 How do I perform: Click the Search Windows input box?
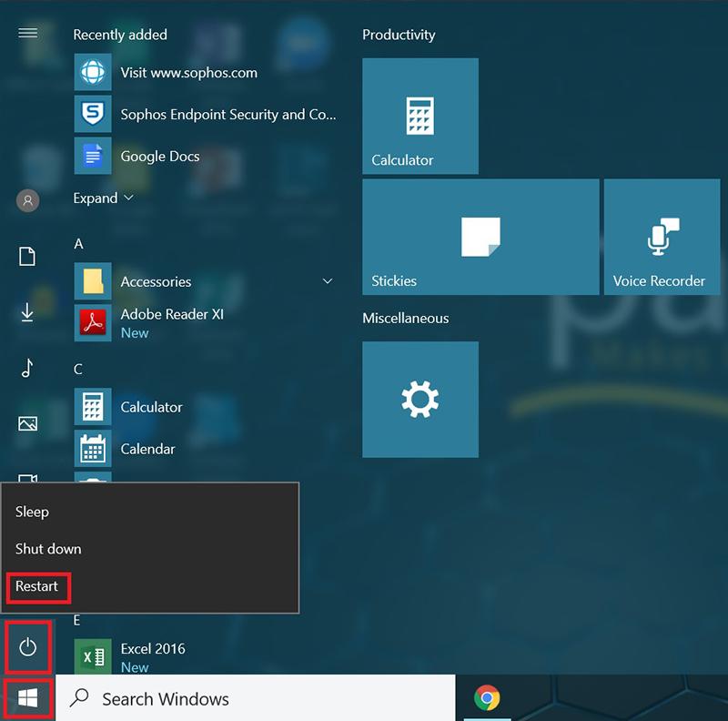point(255,698)
